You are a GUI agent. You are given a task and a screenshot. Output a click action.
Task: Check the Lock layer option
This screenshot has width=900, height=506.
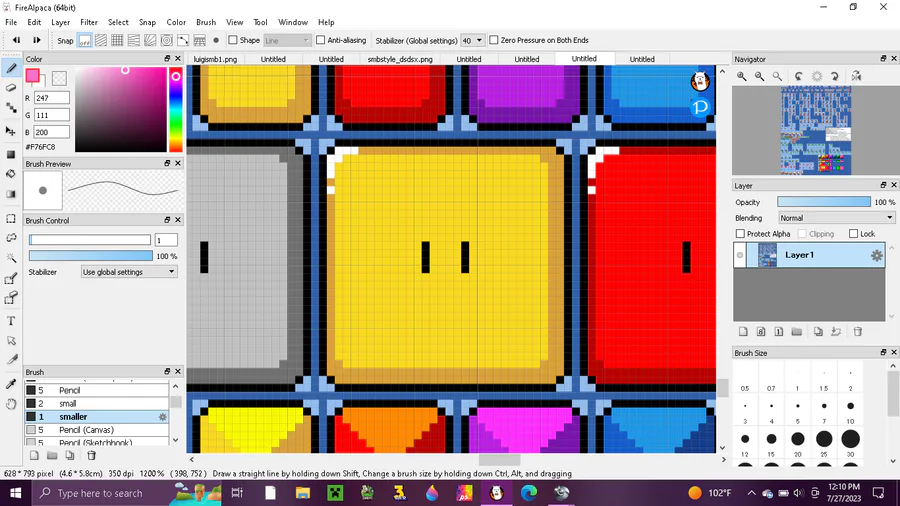point(854,233)
